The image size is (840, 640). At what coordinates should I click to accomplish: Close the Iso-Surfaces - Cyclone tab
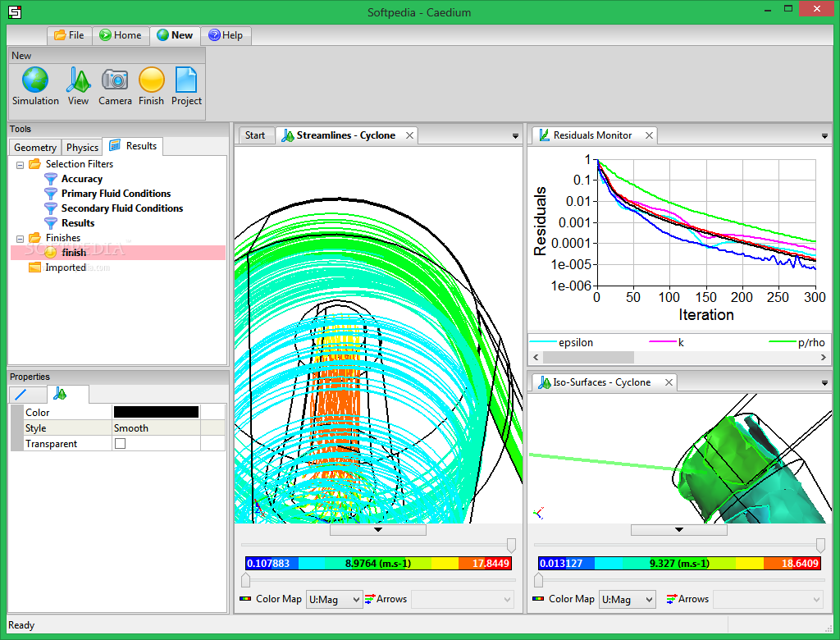(x=669, y=382)
